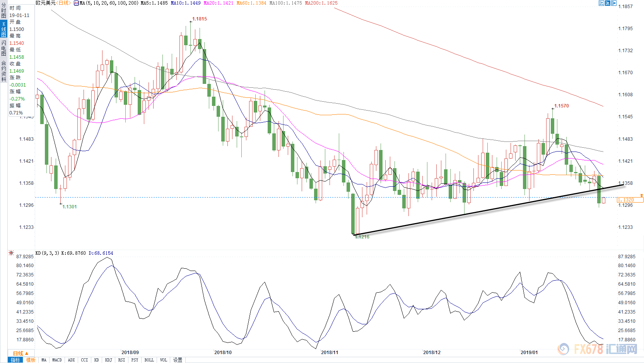Click the 2018/09 date axis label
The width and height of the screenshot is (644, 363).
(x=130, y=353)
